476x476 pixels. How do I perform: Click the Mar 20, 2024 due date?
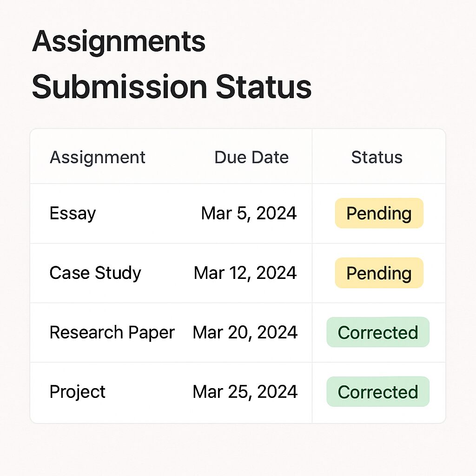(245, 332)
